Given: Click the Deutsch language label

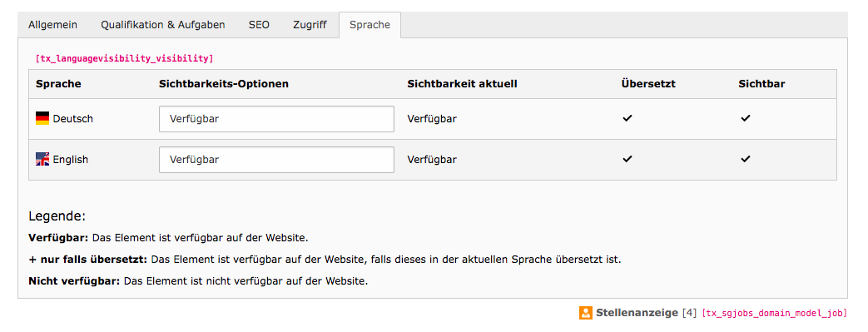Looking at the screenshot, I should (73, 118).
